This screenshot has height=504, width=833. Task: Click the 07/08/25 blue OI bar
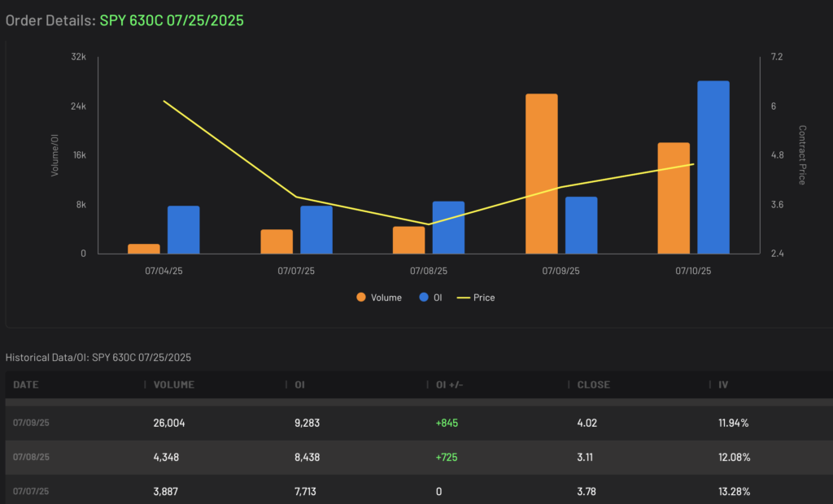448,228
